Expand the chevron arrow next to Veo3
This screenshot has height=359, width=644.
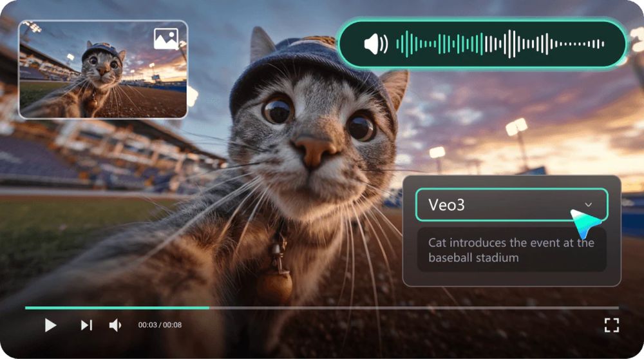click(x=588, y=204)
